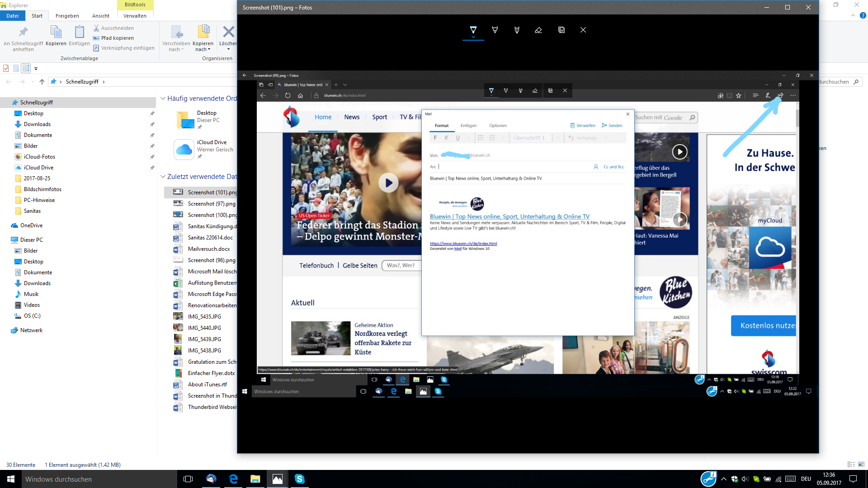Image resolution: width=868 pixels, height=488 pixels.
Task: Exit drawing mode with the X icon
Action: (583, 30)
